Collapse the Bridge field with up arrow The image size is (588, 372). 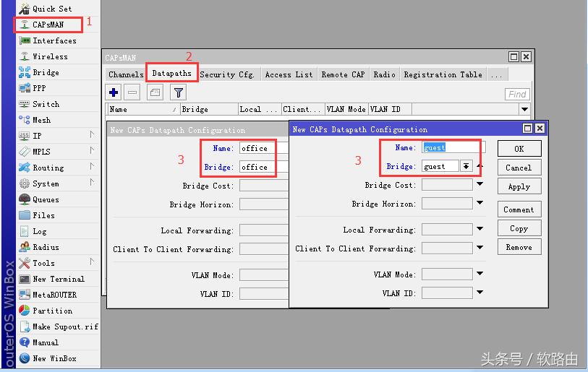(x=480, y=165)
